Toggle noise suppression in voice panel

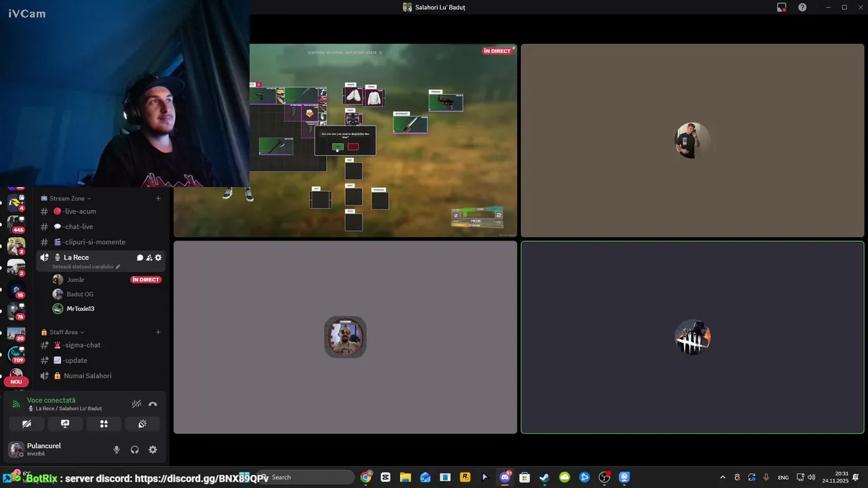pyautogui.click(x=136, y=404)
